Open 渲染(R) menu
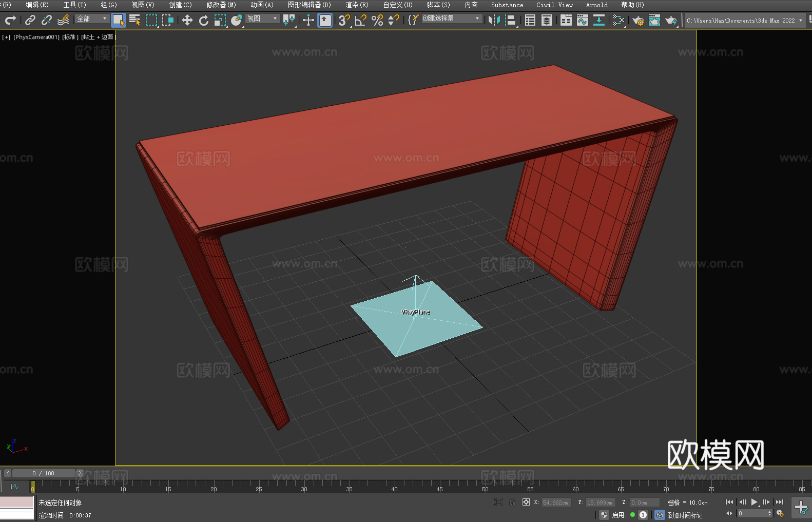This screenshot has width=812, height=522. tap(357, 5)
